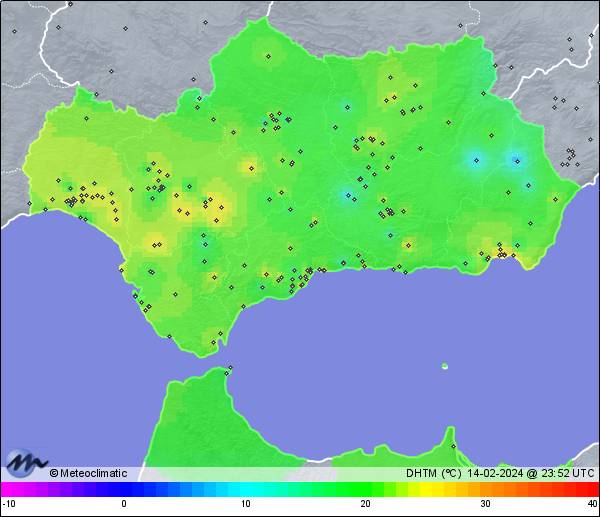Image resolution: width=600 pixels, height=517 pixels.
Task: Click the magenta end of the temperature color bar
Action: [x=13, y=489]
